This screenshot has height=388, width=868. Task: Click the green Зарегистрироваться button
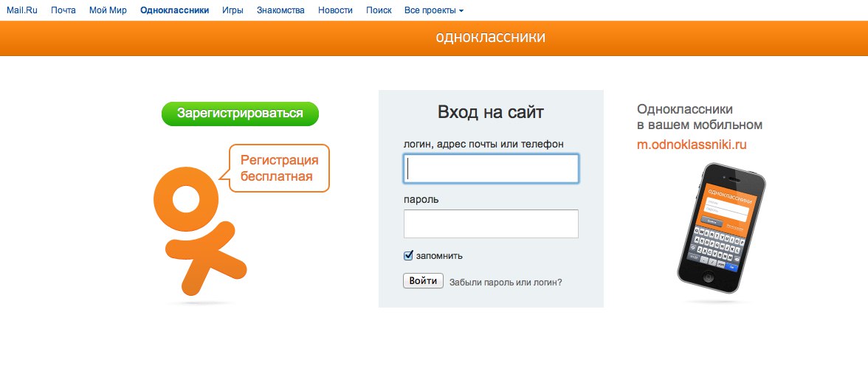point(241,114)
